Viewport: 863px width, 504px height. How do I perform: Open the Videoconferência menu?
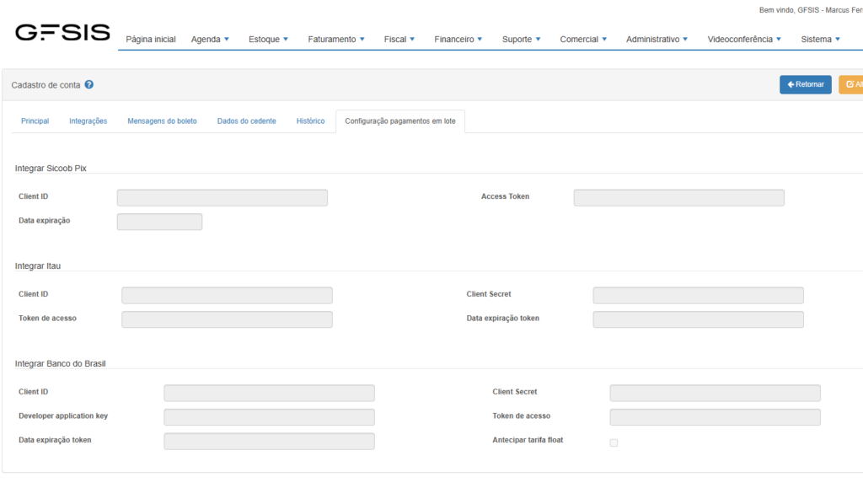point(744,40)
